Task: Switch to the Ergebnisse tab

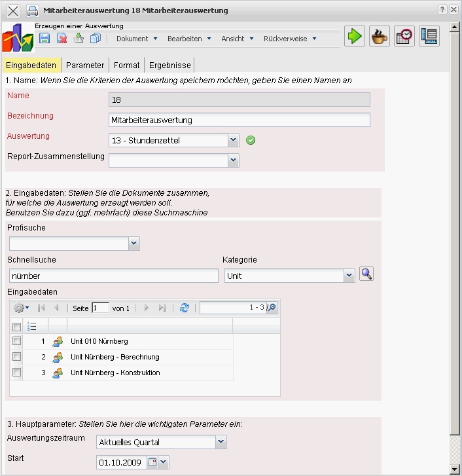Action: pos(169,65)
